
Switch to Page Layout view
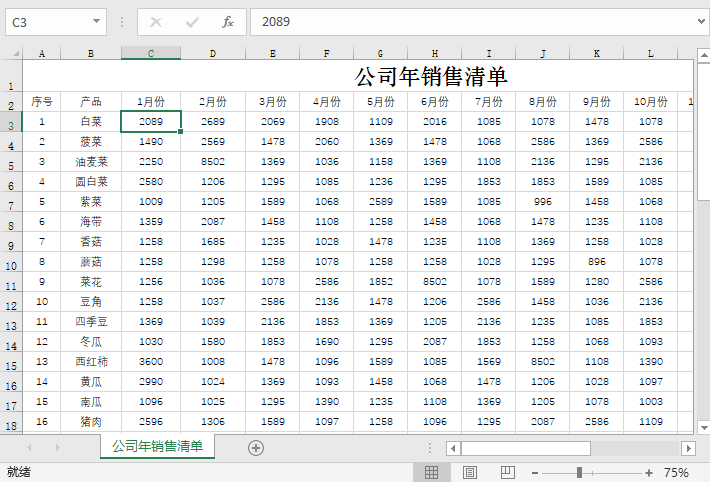pos(469,472)
